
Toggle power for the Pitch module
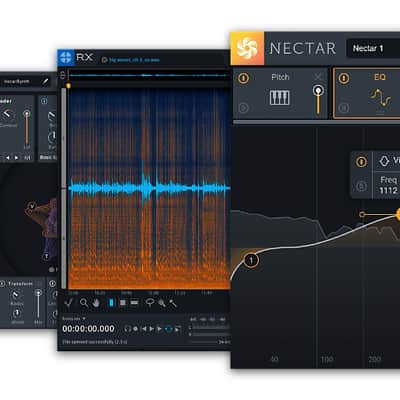point(244,78)
